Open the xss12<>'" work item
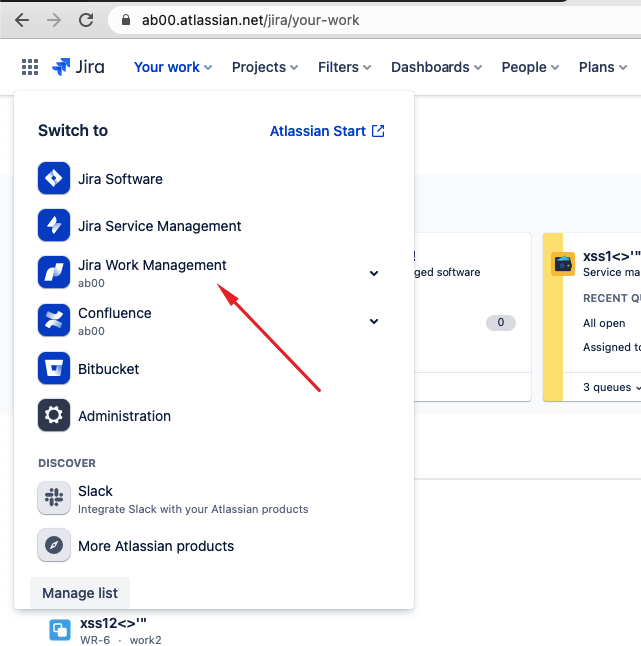This screenshot has height=646, width=641. (113, 623)
